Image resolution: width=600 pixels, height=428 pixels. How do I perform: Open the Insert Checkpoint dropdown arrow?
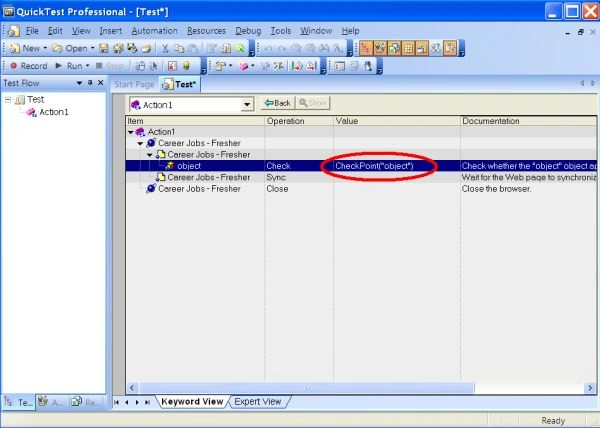coord(230,66)
